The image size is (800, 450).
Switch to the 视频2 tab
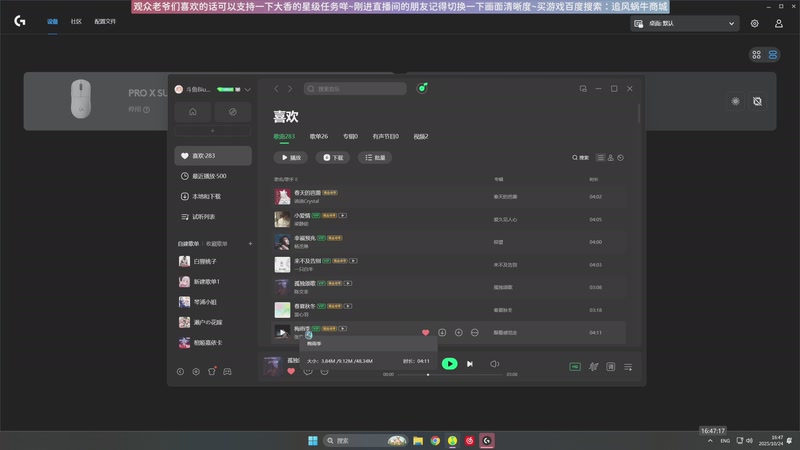(420, 137)
